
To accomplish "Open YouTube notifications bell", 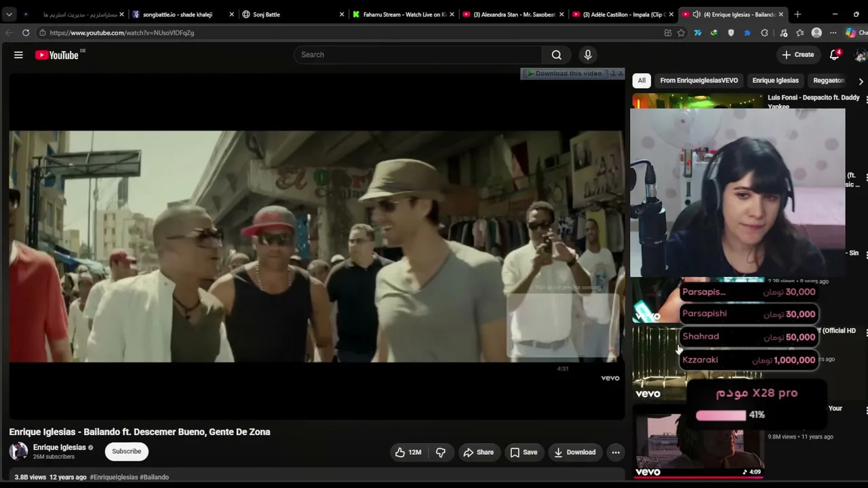I will [x=835, y=55].
